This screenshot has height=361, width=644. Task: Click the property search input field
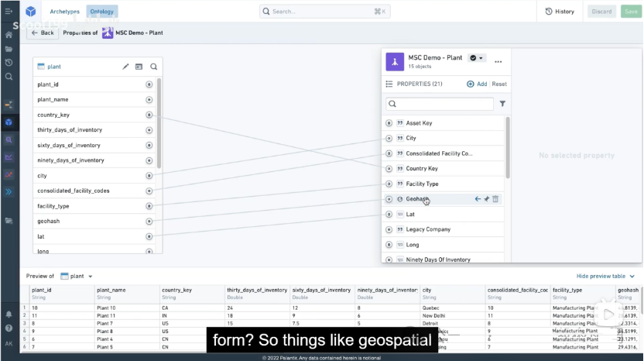[440, 104]
